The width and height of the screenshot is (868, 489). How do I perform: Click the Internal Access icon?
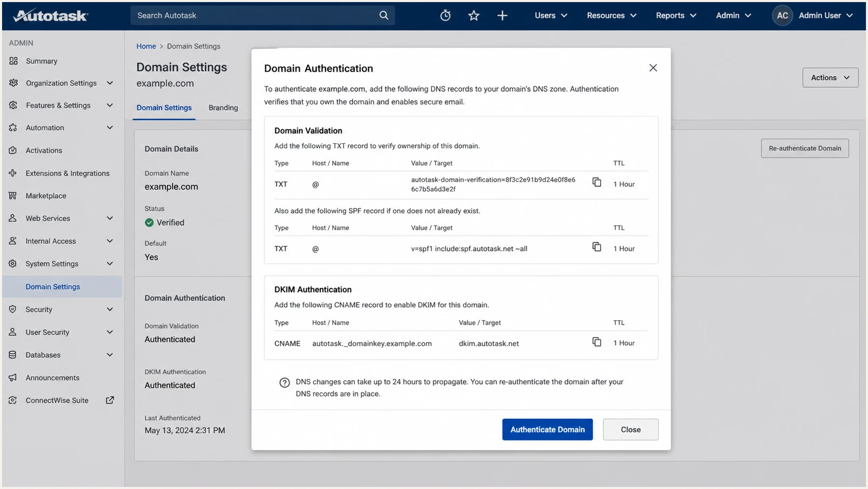[13, 241]
